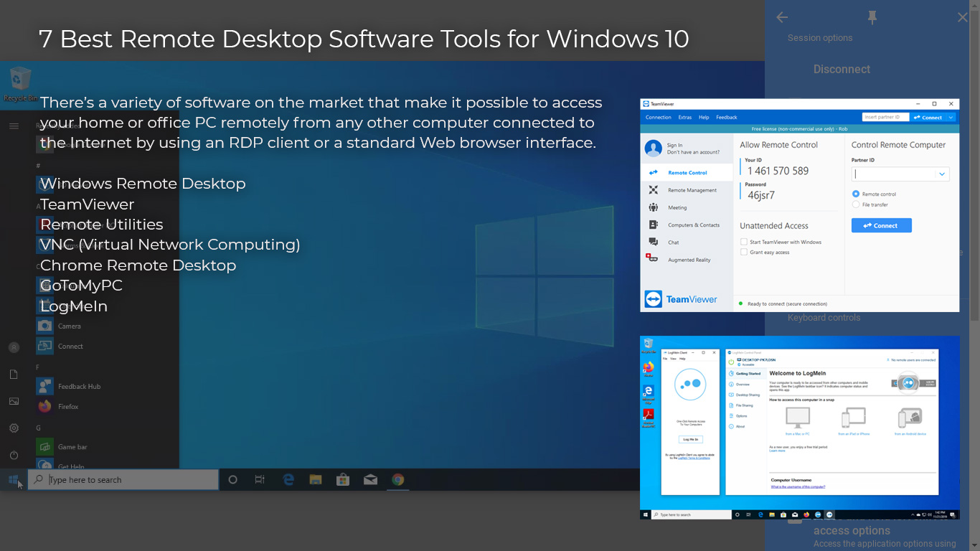Click the Sign In avatar in TeamViewer

coord(654,149)
